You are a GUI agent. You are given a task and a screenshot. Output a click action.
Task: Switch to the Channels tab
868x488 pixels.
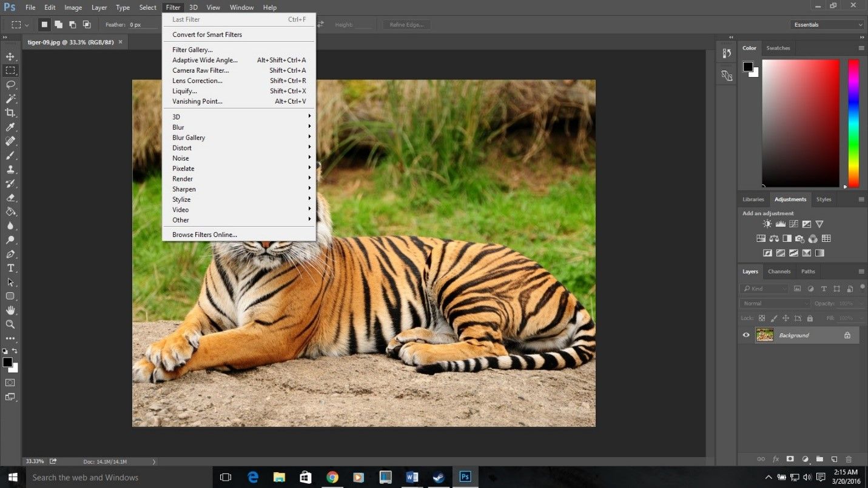tap(779, 271)
